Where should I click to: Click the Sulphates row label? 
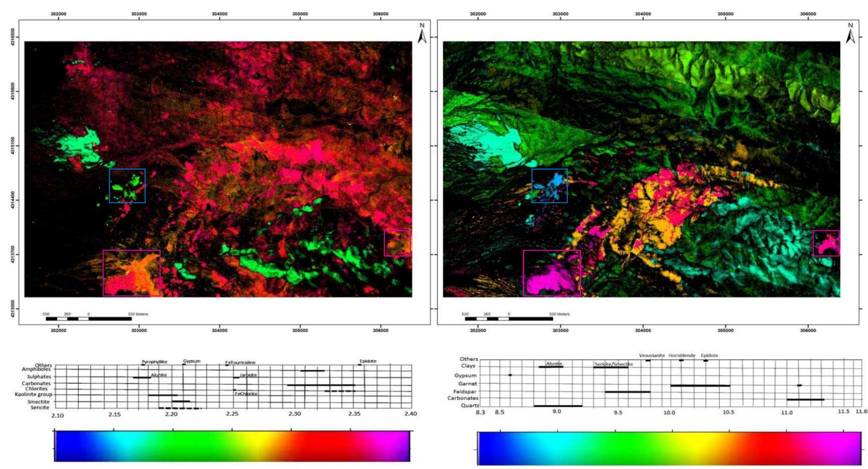[x=39, y=377]
